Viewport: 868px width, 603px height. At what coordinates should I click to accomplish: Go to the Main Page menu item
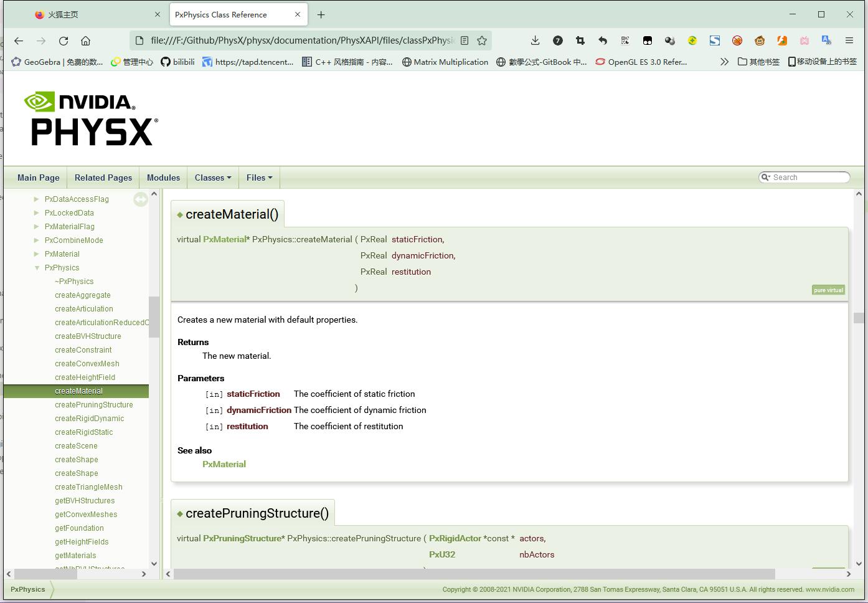coord(39,178)
